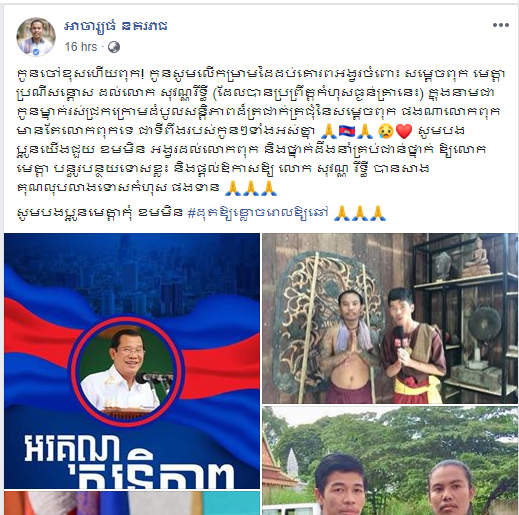Click the red heart emoji in the post
The image size is (519, 515).
pyautogui.click(x=404, y=131)
